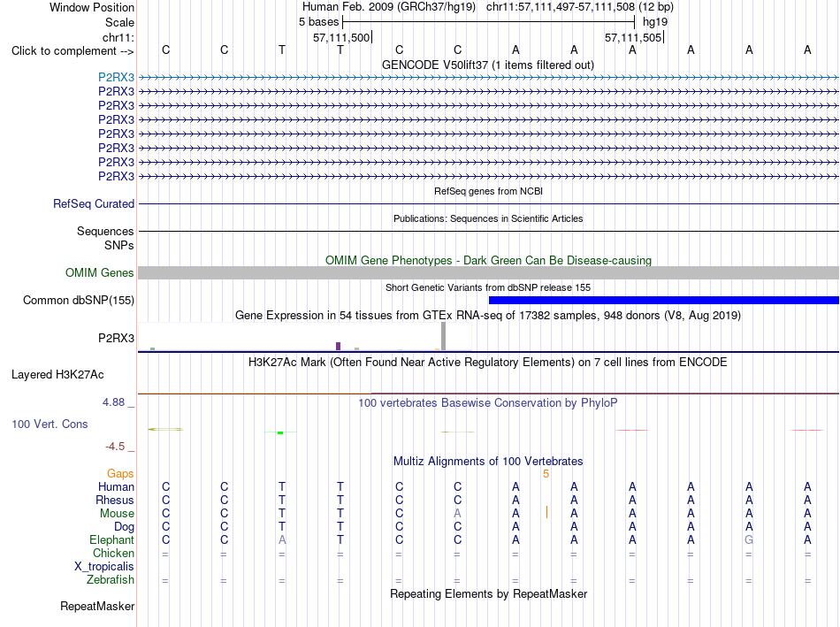Click P2RX3 label beside GTEx expression chart
This screenshot has height=627, width=840.
[x=116, y=338]
